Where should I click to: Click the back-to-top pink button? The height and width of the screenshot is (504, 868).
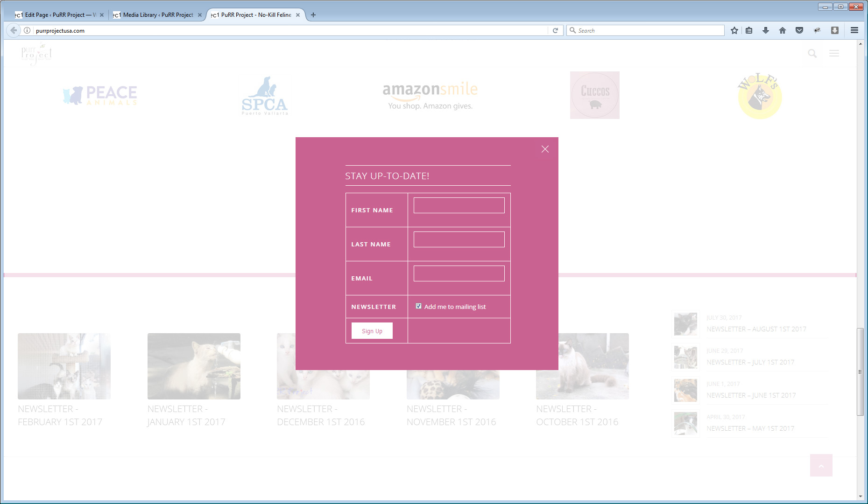(821, 465)
